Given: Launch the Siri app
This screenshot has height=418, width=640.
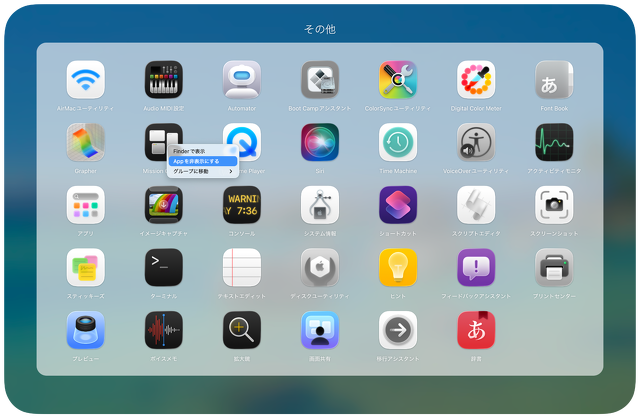Looking at the screenshot, I should tap(319, 142).
